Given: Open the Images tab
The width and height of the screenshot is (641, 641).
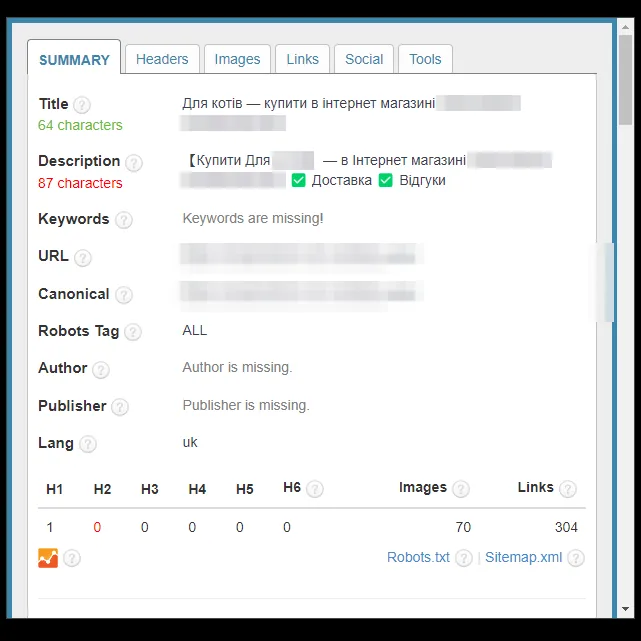Looking at the screenshot, I should [x=238, y=59].
